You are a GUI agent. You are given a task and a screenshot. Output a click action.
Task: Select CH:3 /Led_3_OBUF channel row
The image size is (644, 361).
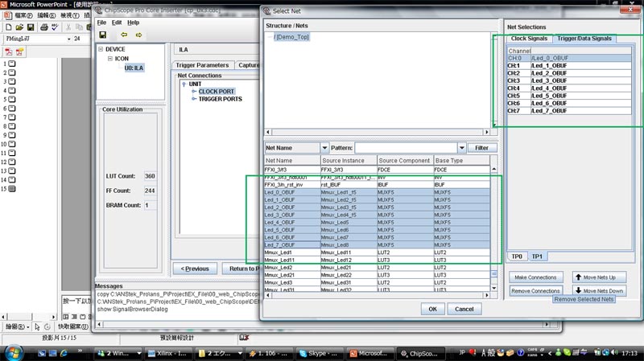[x=569, y=81]
